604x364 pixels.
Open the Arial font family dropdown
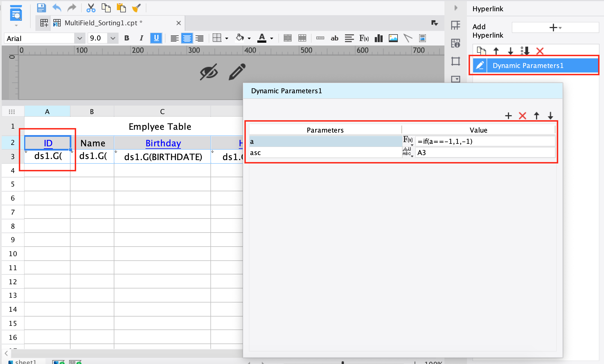pyautogui.click(x=80, y=38)
